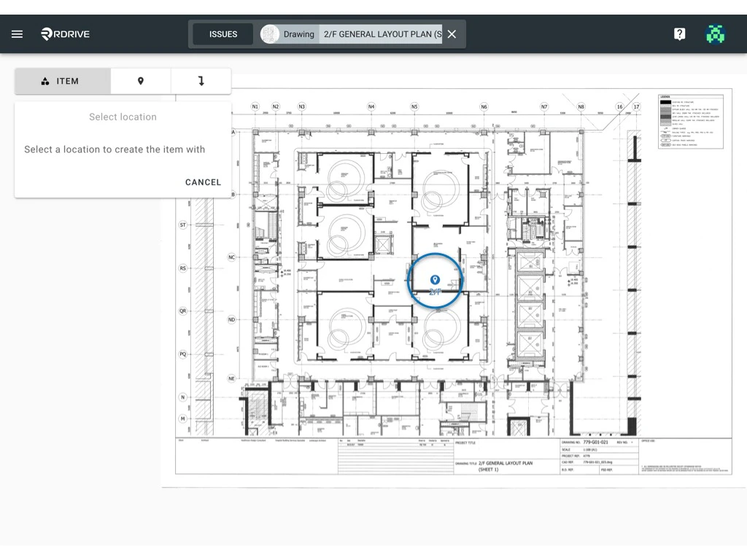Open the Help question mark icon
Viewport: 747px width, 560px height.
(x=679, y=34)
